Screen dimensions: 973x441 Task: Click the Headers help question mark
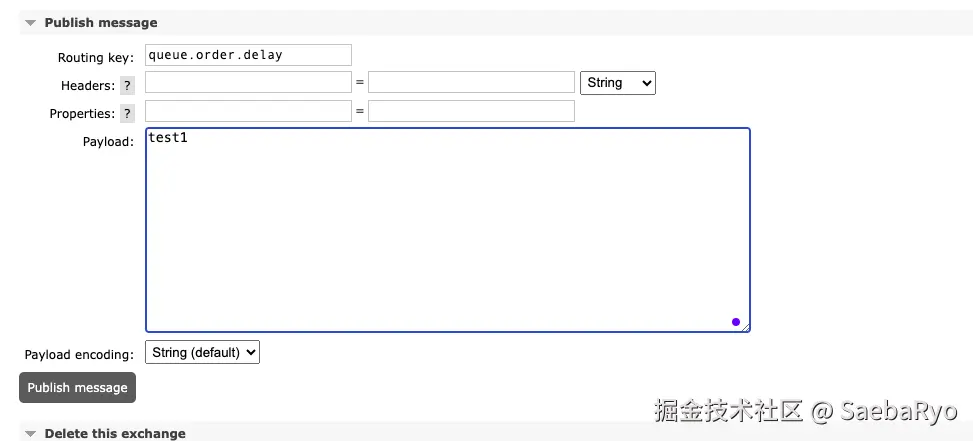pos(127,86)
